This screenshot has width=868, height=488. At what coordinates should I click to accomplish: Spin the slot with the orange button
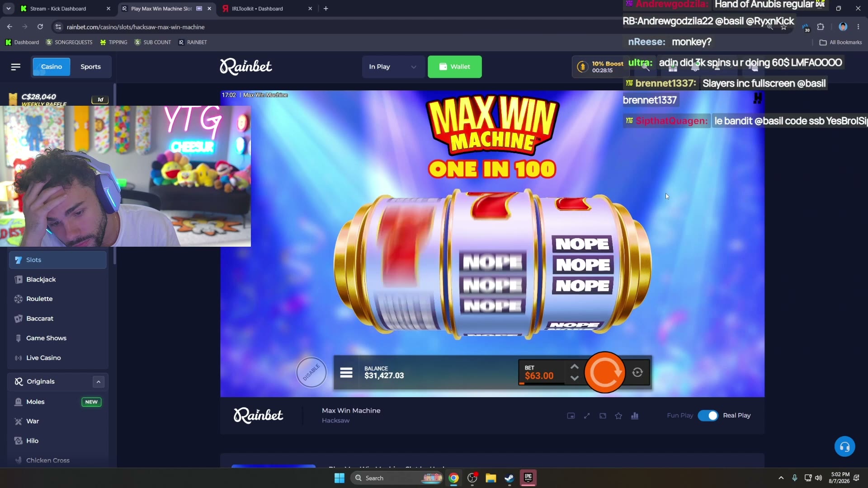click(x=605, y=372)
